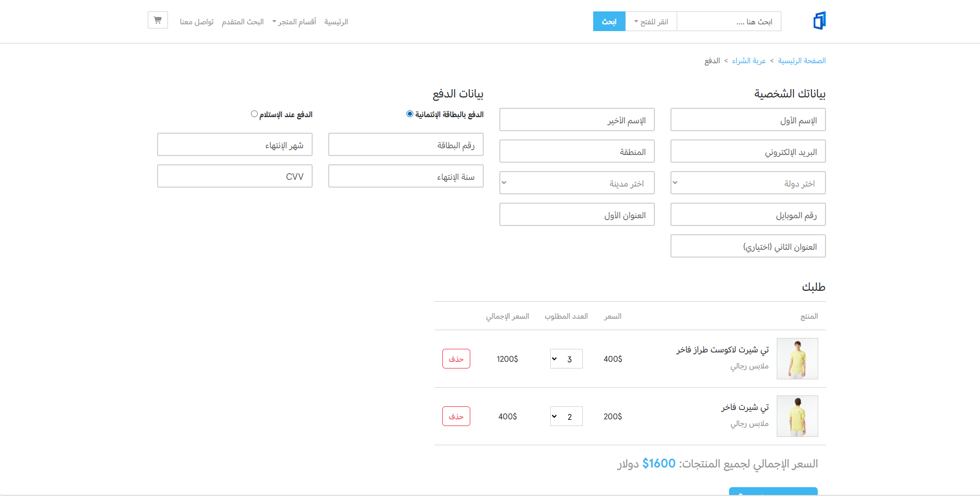Image resolution: width=980 pixels, height=496 pixels.
Task: Open quantity selector for تي شيرت فاخر
Action: pyautogui.click(x=566, y=416)
